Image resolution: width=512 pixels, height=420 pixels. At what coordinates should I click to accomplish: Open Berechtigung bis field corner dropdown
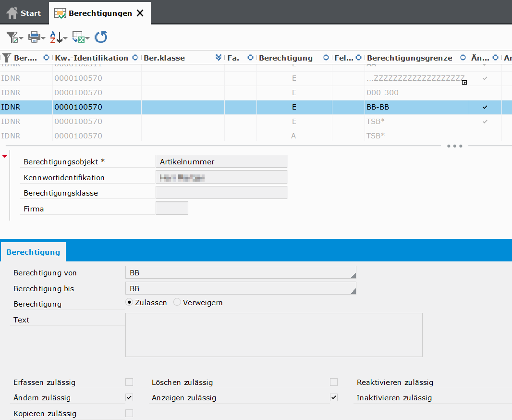[x=353, y=291]
